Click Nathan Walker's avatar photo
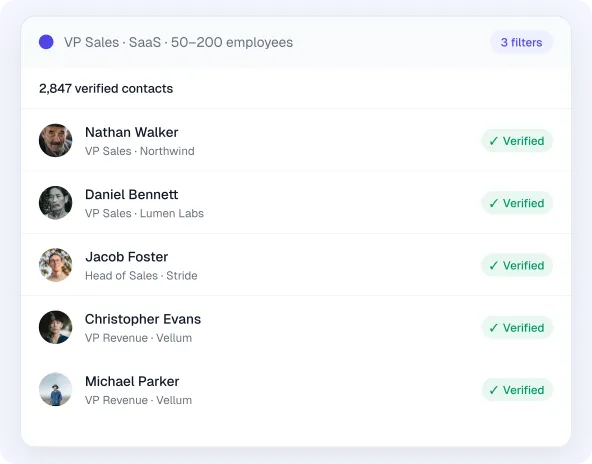592x464 pixels. coord(56,140)
